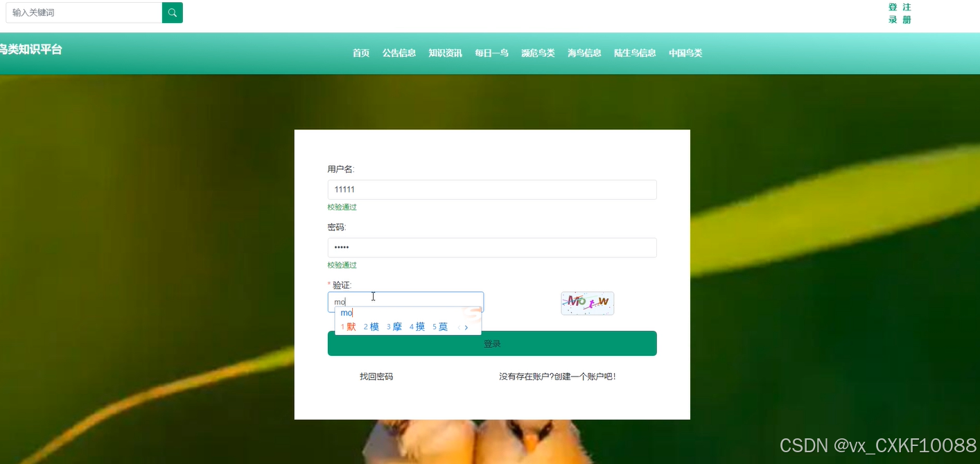Choose IME candidate 1 默
The width and height of the screenshot is (980, 464).
[x=348, y=327]
